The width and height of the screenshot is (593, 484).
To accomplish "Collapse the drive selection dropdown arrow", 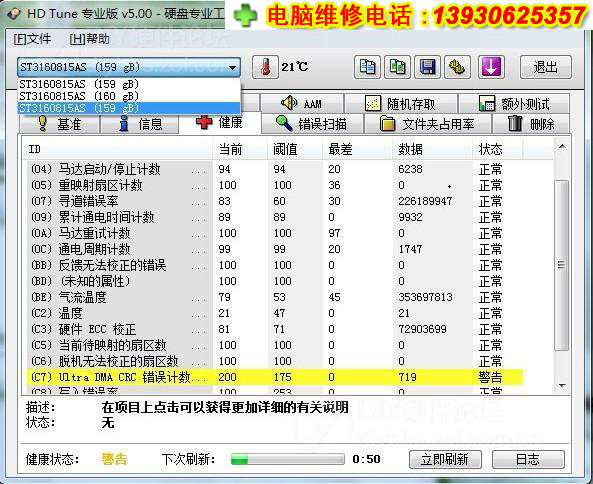I will click(232, 68).
